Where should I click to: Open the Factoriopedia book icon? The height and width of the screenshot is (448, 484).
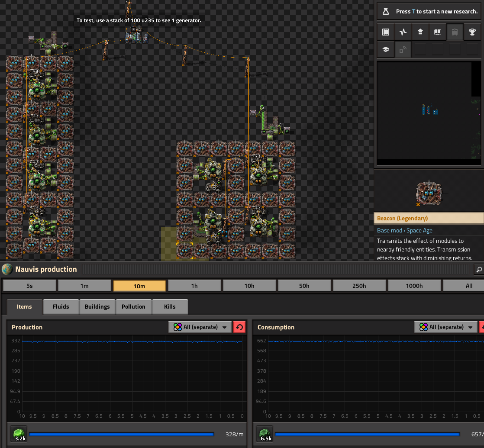tap(438, 32)
